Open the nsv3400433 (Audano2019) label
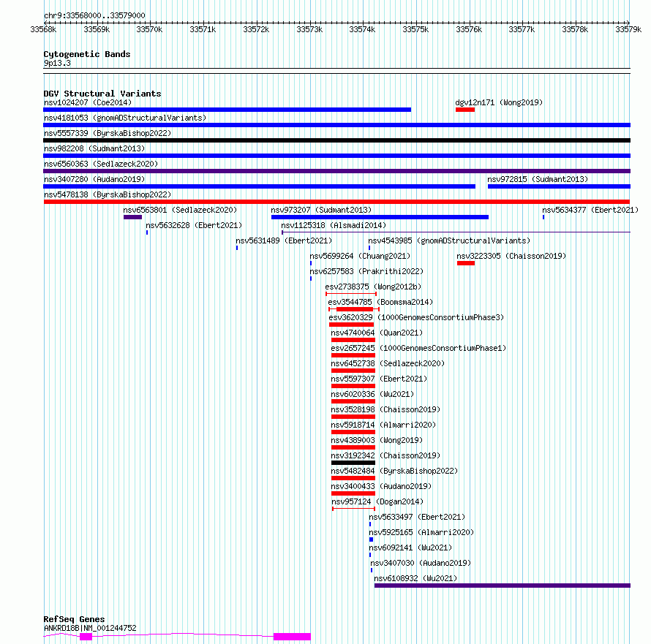 [x=381, y=486]
